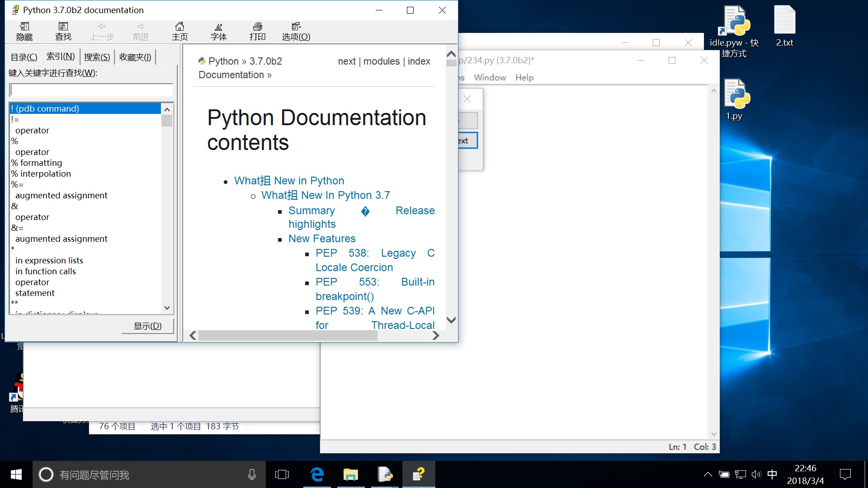Switch to Python IDLE taskbar button

click(385, 474)
